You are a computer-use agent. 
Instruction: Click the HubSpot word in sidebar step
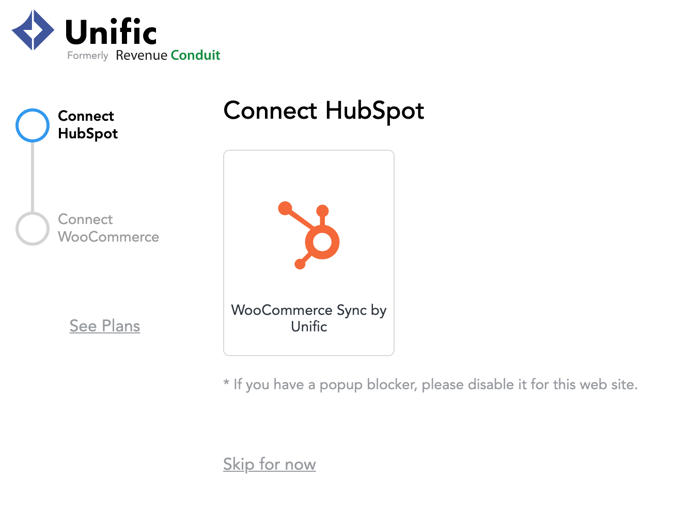[x=88, y=134]
